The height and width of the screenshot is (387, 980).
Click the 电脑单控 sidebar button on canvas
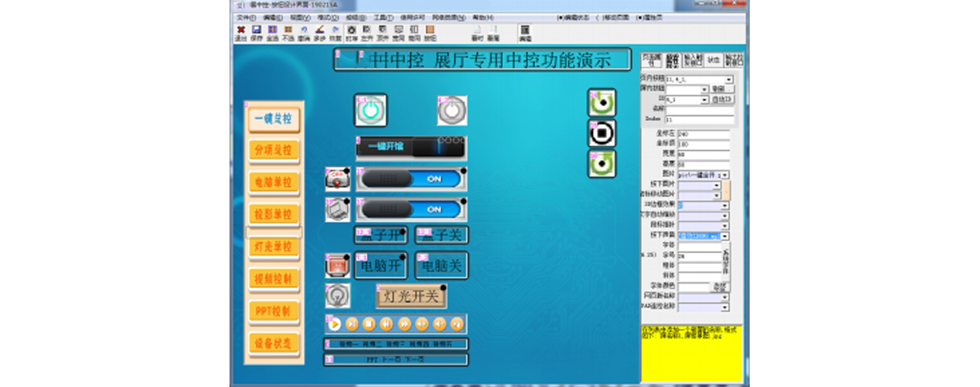(x=274, y=182)
